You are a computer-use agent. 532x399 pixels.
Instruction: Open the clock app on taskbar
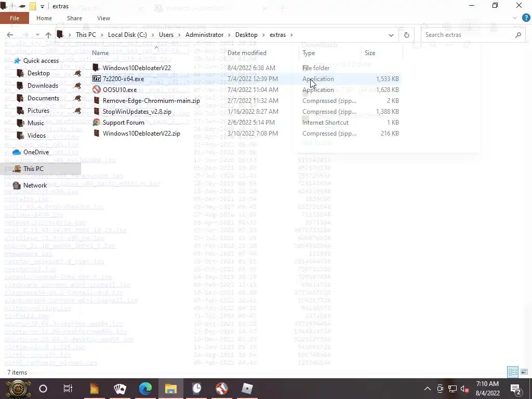(x=196, y=389)
